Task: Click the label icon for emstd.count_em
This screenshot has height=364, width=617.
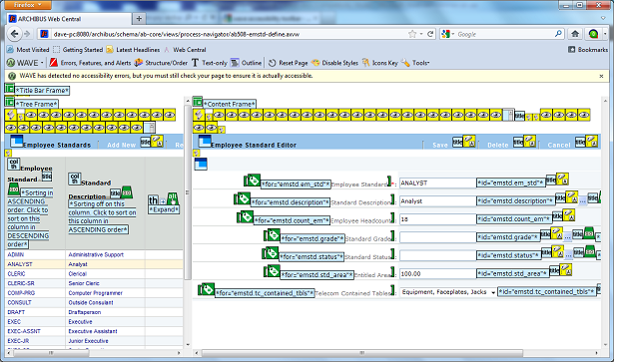Action: tap(246, 216)
